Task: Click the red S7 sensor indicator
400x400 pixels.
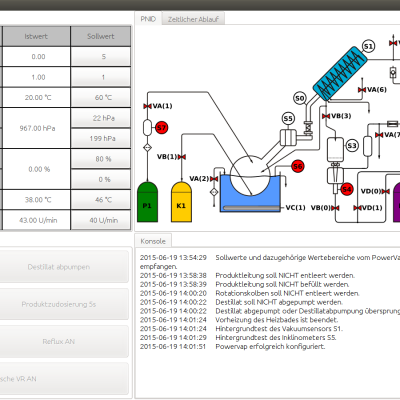Action: pos(161,128)
